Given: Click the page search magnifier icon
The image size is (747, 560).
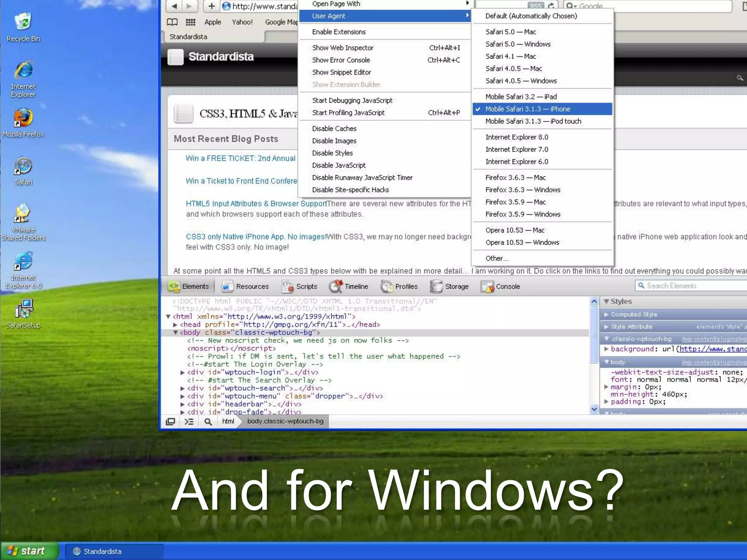Looking at the screenshot, I should pyautogui.click(x=740, y=78).
